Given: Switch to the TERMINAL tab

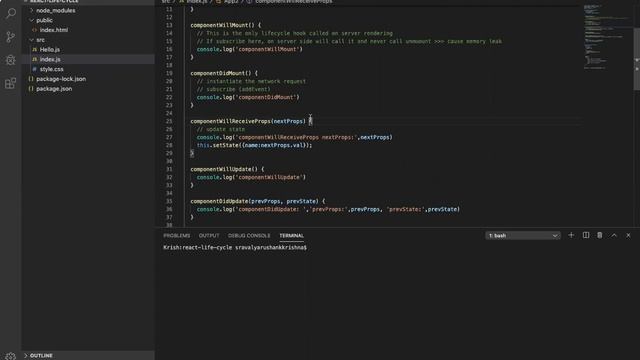Looking at the screenshot, I should [291, 236].
